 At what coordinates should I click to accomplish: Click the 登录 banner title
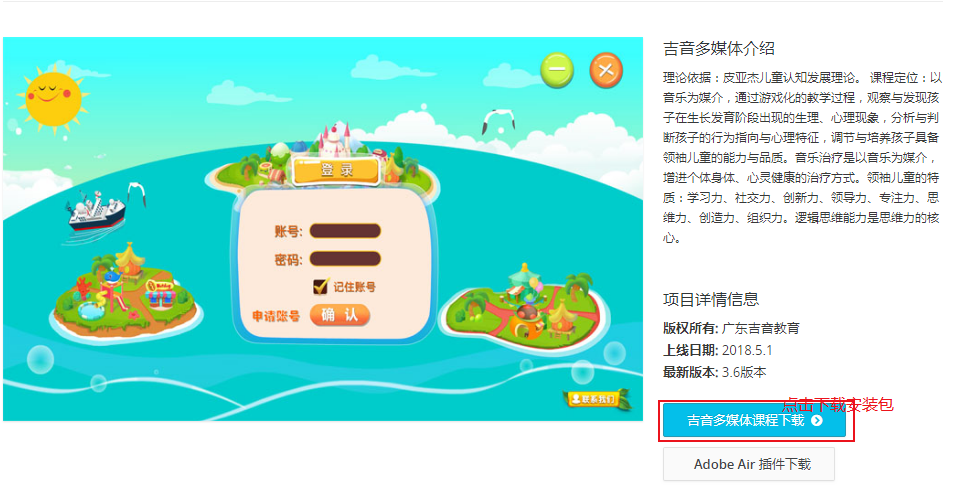tap(336, 170)
